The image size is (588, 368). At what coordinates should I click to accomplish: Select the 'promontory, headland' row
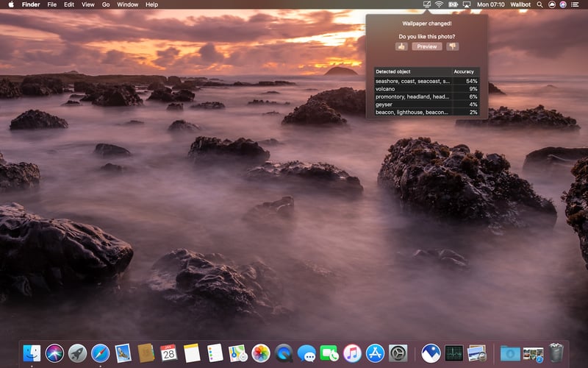pos(427,97)
